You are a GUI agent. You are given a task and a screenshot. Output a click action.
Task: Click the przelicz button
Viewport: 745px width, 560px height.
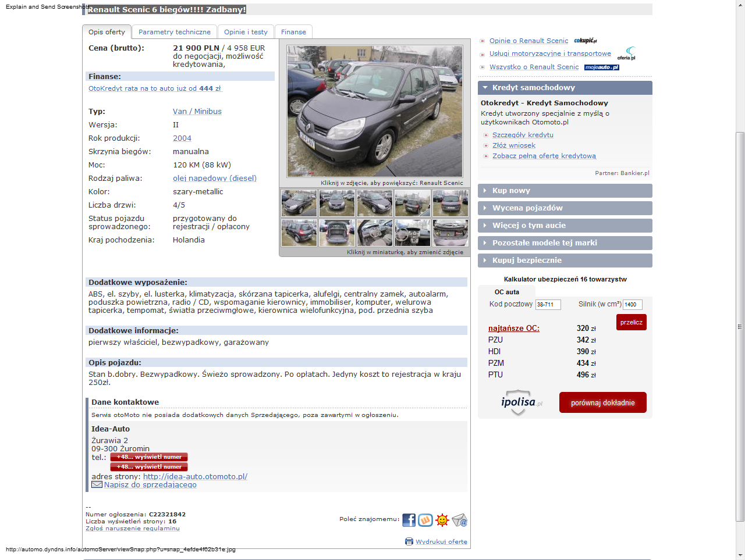pos(632,322)
